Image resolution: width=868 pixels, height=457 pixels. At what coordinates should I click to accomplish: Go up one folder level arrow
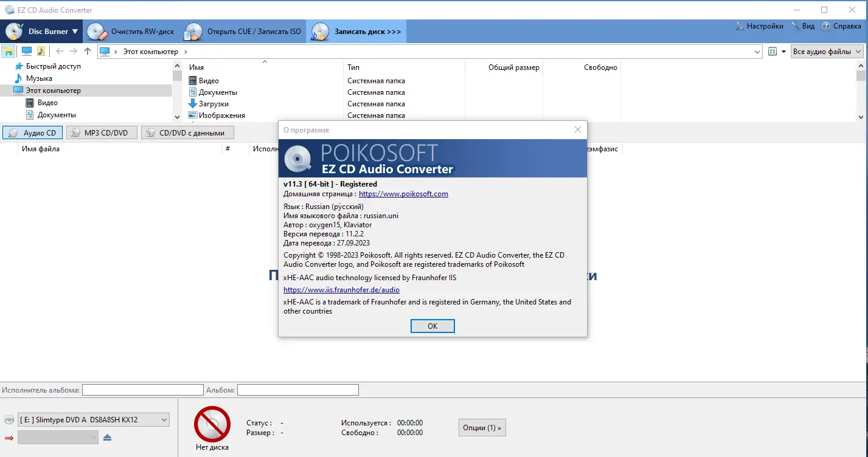[x=88, y=52]
